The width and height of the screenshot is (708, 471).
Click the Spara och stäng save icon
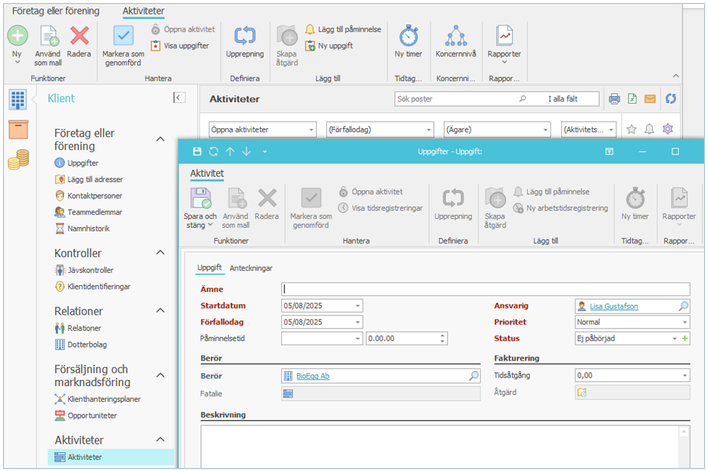tap(200, 198)
